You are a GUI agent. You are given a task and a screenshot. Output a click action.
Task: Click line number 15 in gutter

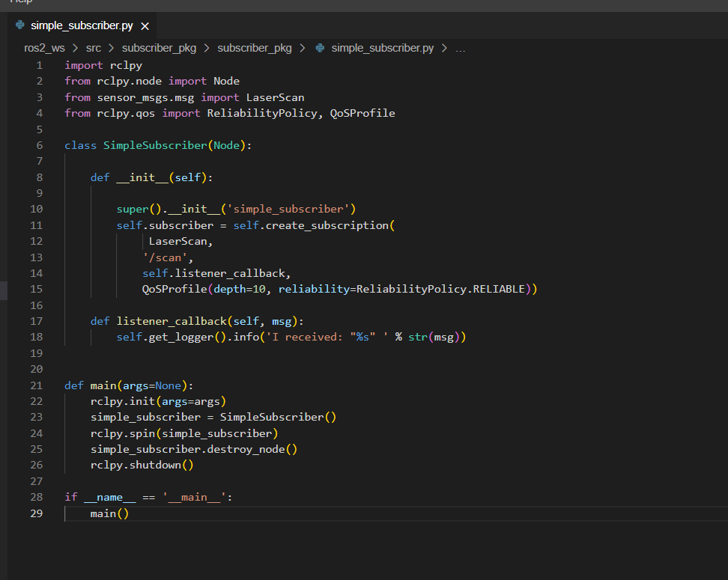tap(36, 289)
